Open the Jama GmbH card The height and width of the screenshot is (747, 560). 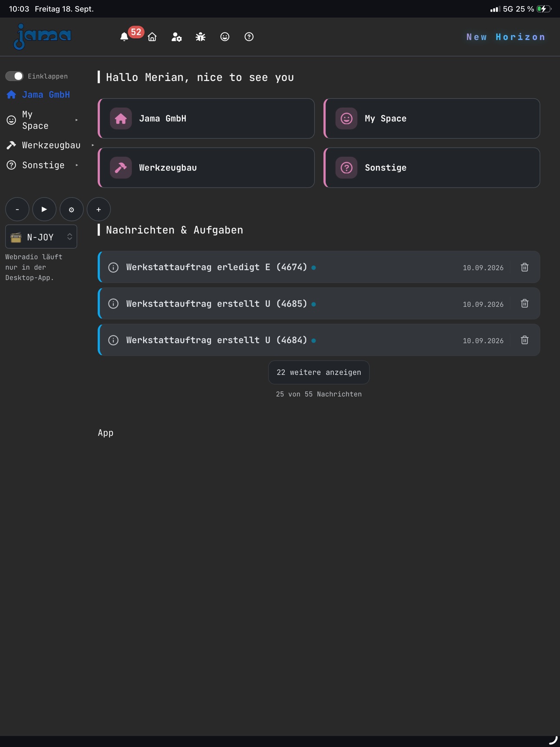[206, 118]
